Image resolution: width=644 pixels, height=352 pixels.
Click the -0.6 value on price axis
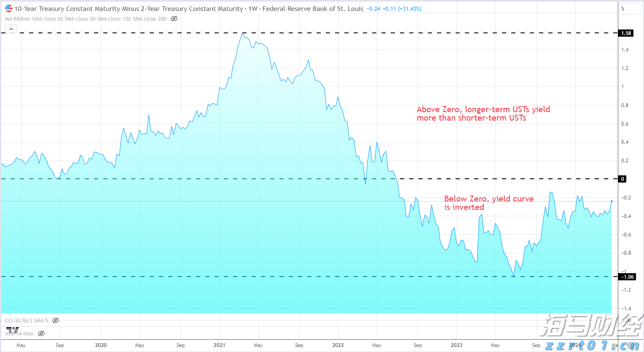(625, 235)
